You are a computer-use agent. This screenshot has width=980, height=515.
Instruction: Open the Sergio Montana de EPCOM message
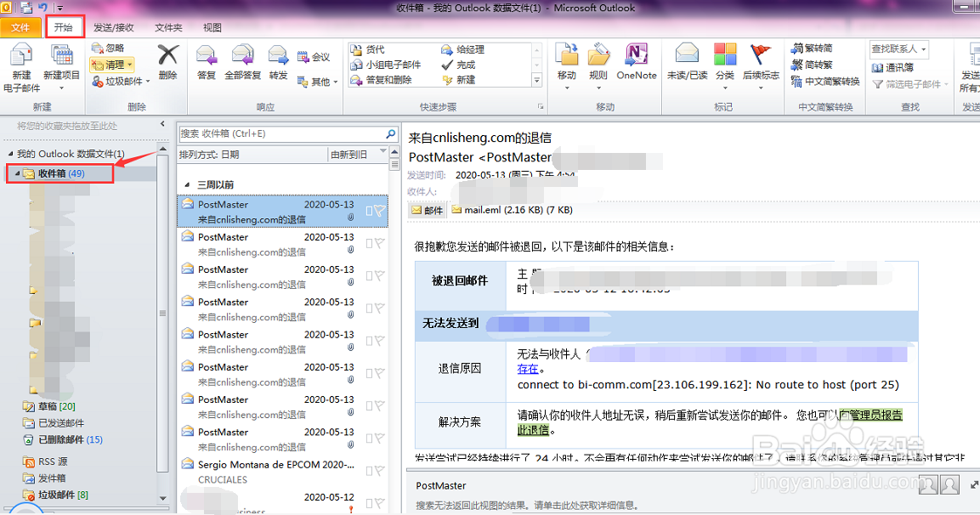282,472
